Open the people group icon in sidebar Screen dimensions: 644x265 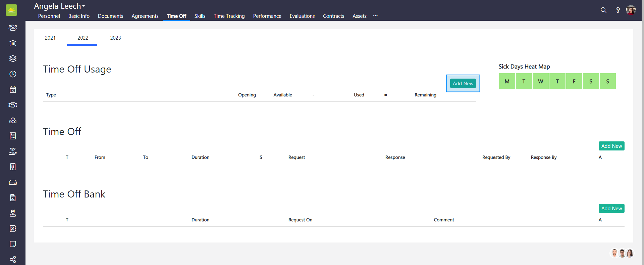point(13,28)
